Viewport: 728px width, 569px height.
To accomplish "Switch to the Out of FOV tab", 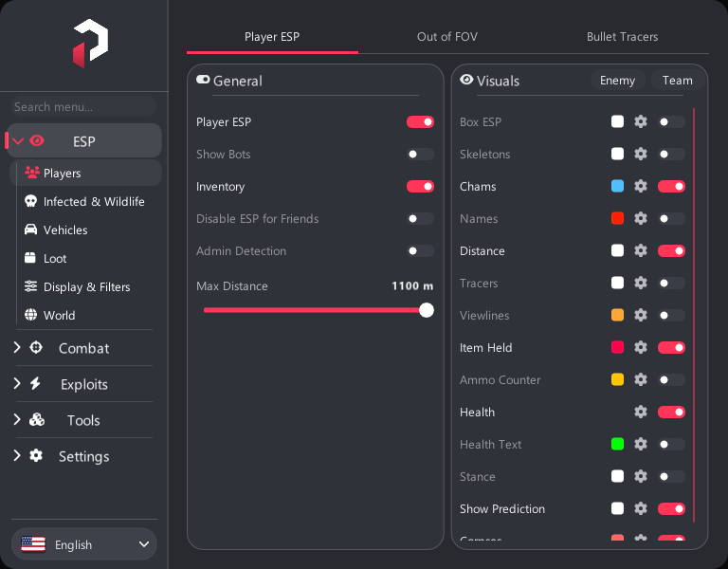I will tap(447, 37).
